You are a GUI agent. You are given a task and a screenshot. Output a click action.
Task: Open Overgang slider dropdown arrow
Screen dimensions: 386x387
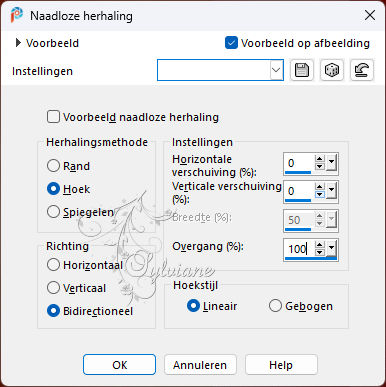pos(331,248)
